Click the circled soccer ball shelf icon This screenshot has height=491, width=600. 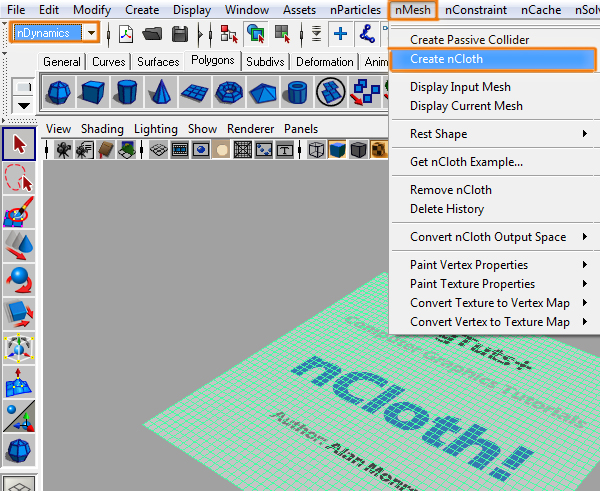coord(331,92)
